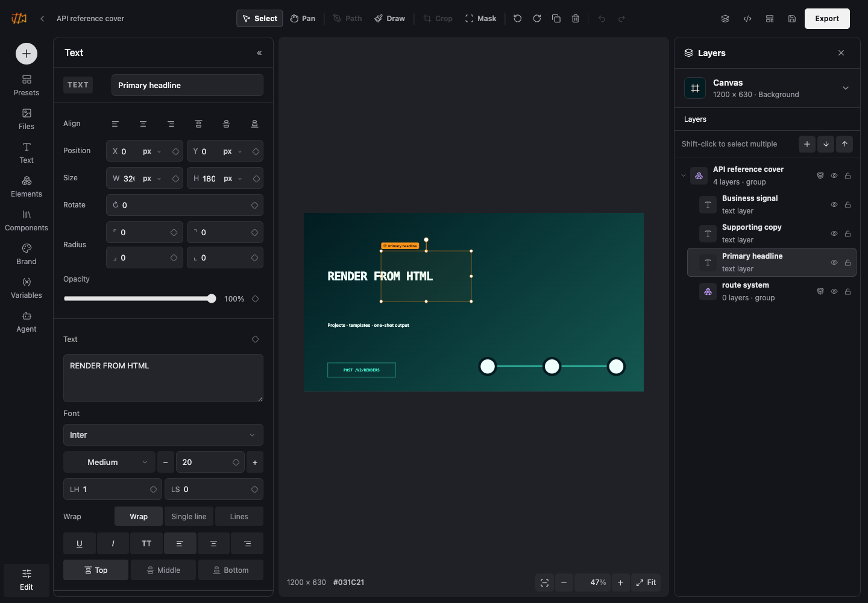This screenshot has width=868, height=603.
Task: Redo the last action
Action: click(x=621, y=19)
